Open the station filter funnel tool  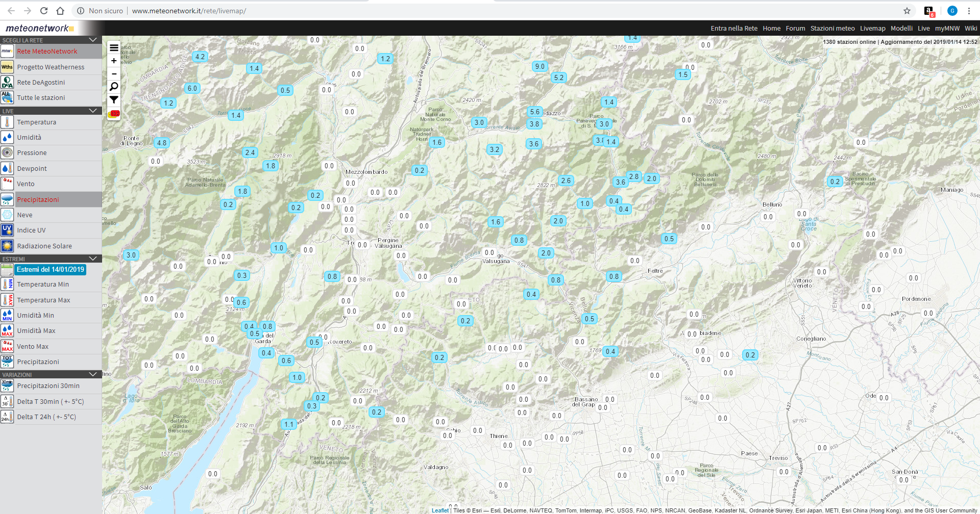[114, 100]
